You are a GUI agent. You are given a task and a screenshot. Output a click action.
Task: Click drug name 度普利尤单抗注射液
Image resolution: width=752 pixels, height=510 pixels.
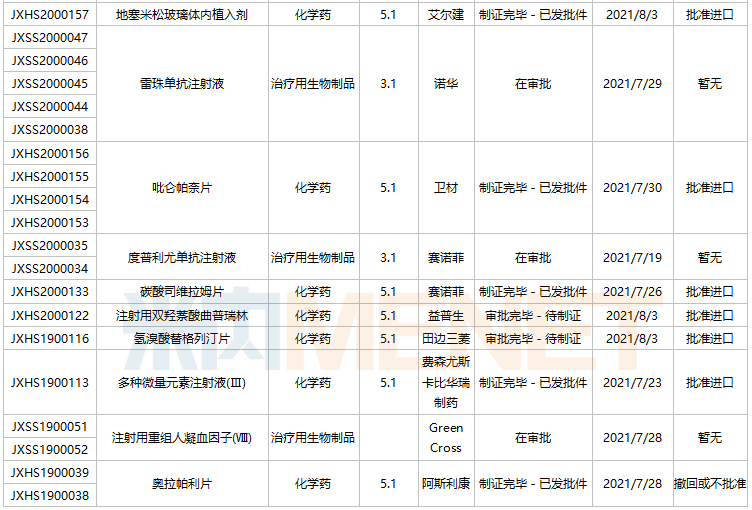coord(182,258)
